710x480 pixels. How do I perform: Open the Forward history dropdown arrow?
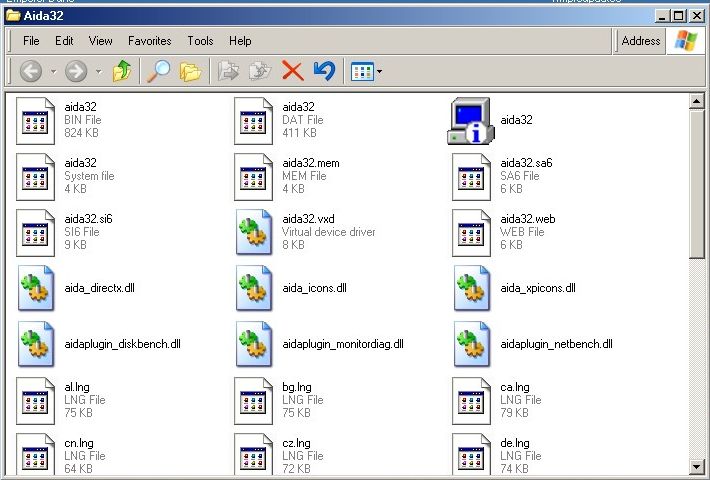coord(99,72)
